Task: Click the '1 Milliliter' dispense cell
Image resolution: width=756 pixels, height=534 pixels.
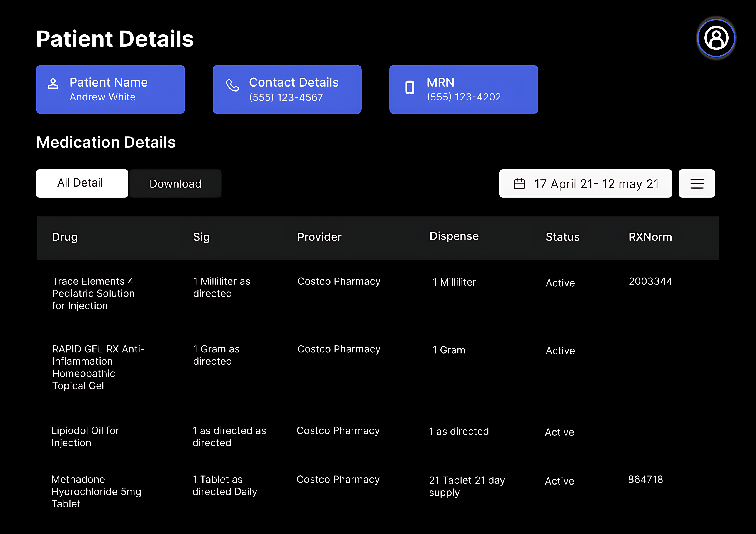Action: click(x=454, y=282)
